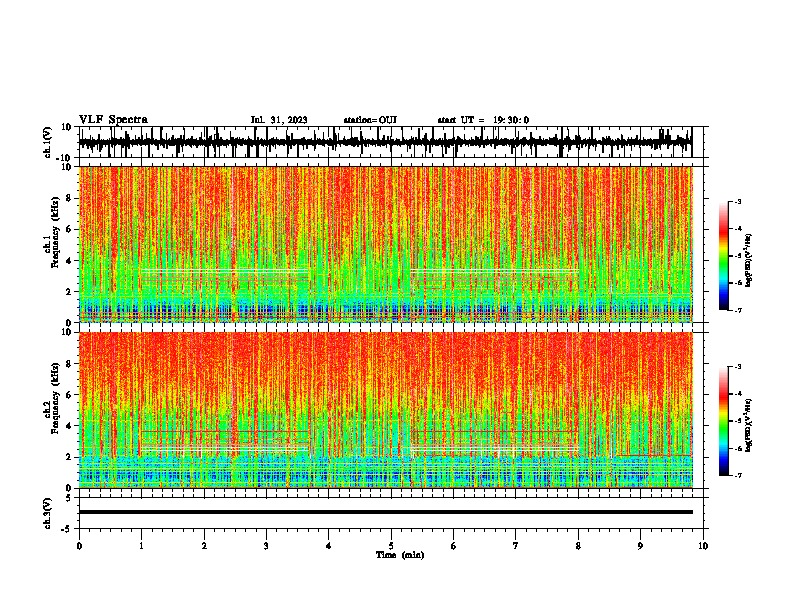
Task: Click the ch.2 colorbar log(PSD) label
Action: click(748, 425)
